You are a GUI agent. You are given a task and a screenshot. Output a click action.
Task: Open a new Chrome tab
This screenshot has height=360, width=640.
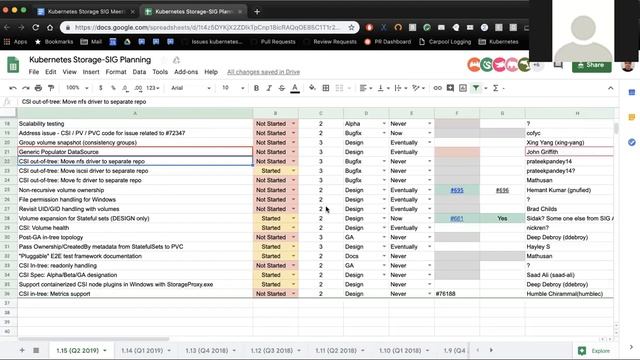click(257, 11)
